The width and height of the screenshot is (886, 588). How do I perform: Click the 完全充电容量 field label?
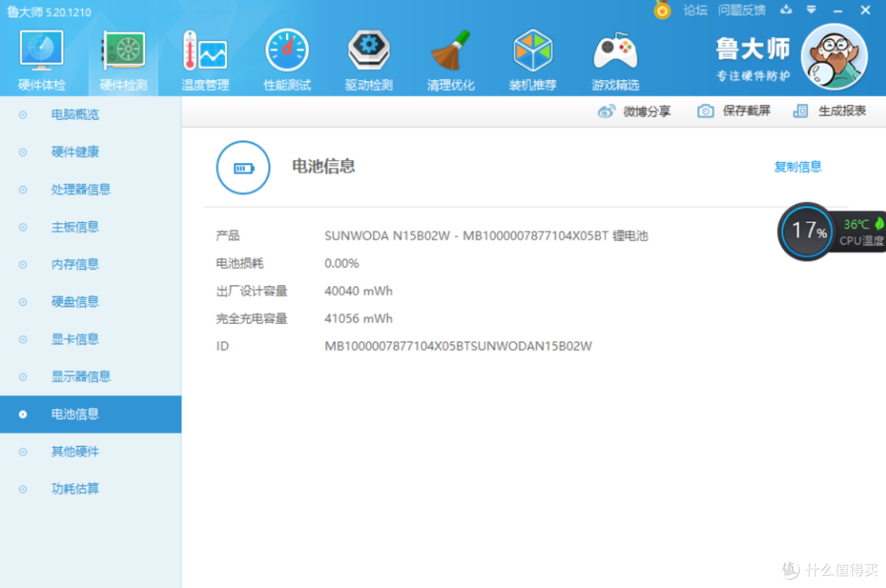252,318
